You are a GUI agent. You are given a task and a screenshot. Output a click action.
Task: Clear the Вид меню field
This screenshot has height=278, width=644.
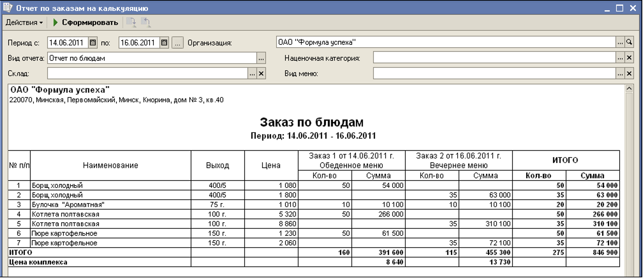tap(629, 73)
